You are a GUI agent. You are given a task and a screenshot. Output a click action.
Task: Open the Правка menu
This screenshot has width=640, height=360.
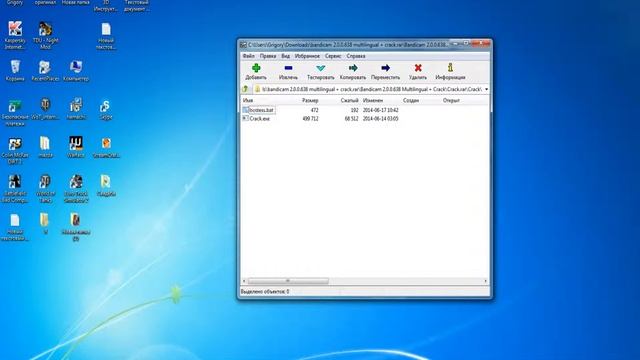click(268, 56)
